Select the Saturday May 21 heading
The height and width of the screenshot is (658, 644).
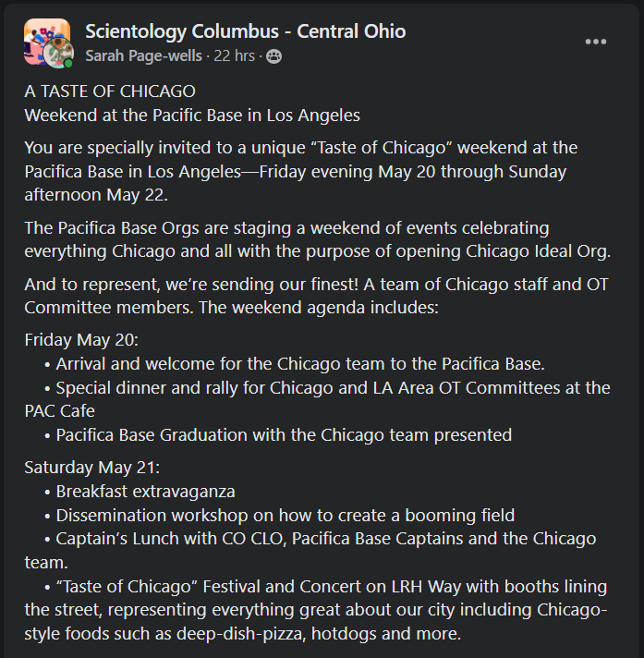[x=92, y=468]
